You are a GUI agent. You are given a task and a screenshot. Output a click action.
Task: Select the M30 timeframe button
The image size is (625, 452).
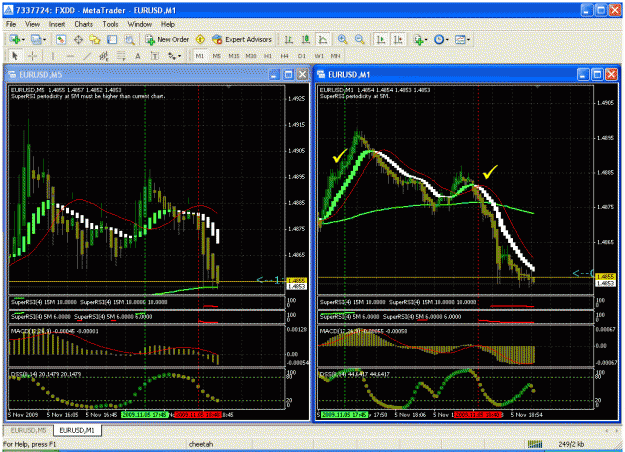pyautogui.click(x=251, y=56)
